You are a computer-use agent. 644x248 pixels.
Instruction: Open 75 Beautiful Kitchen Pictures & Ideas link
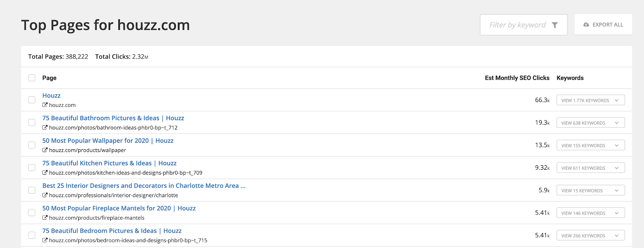[x=109, y=163]
